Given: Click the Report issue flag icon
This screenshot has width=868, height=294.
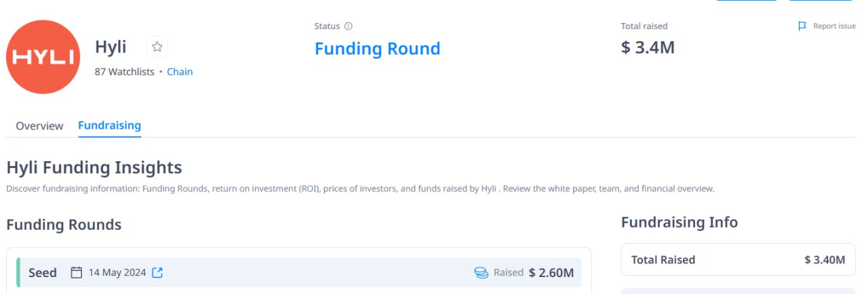Looking at the screenshot, I should click(802, 26).
